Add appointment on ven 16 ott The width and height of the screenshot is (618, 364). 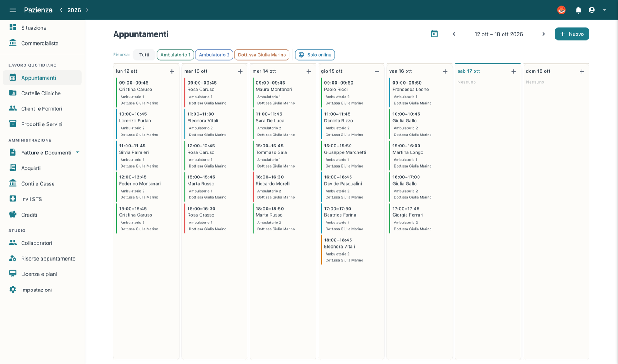click(x=445, y=71)
